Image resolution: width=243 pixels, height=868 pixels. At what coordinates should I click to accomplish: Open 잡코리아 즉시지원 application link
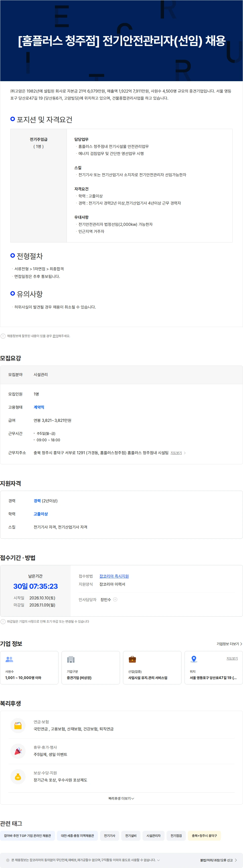click(114, 576)
